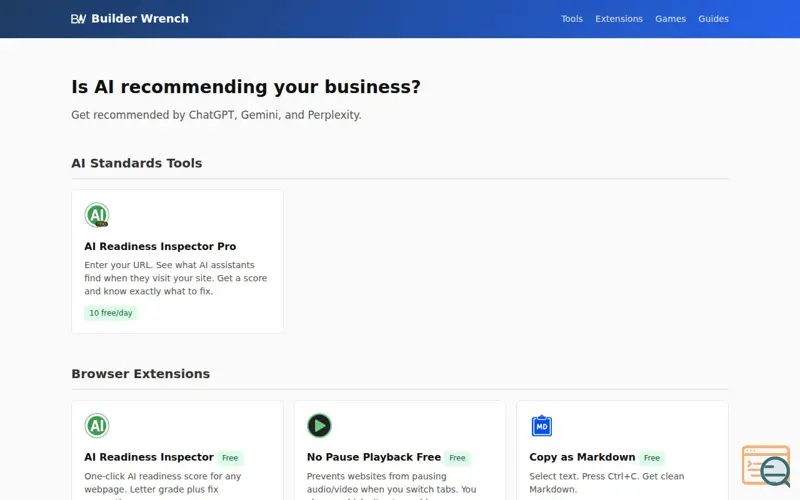Click the 10 free/day badge
Viewport: 800px width, 500px height.
[111, 313]
